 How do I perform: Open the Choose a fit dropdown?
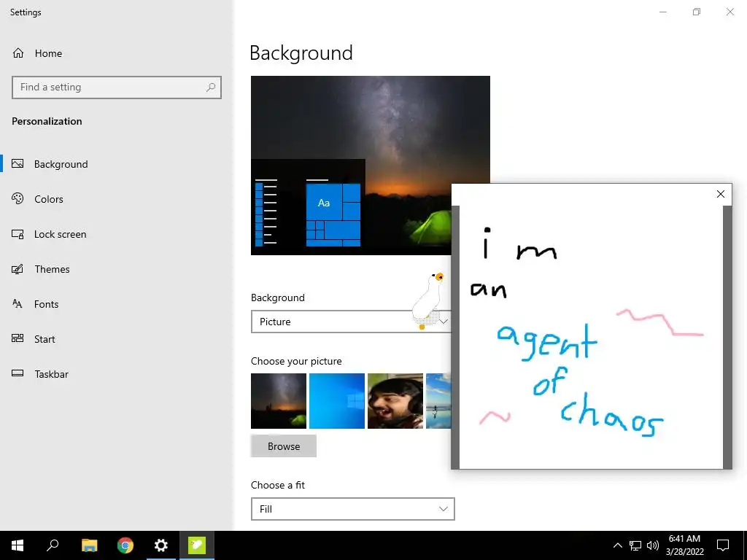click(352, 509)
